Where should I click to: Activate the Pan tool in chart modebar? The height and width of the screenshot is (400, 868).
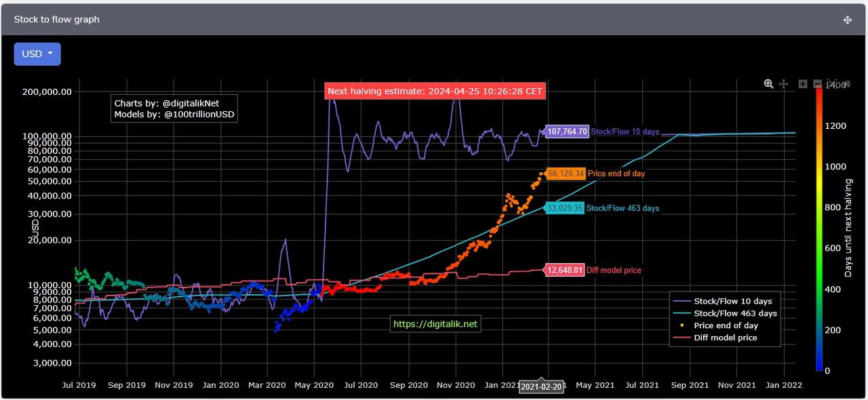point(783,84)
